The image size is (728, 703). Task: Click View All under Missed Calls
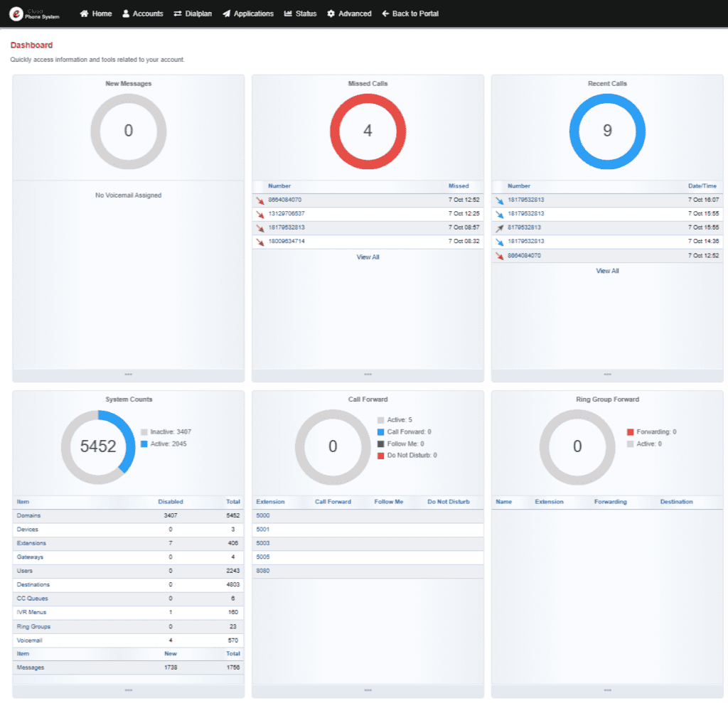pyautogui.click(x=368, y=257)
